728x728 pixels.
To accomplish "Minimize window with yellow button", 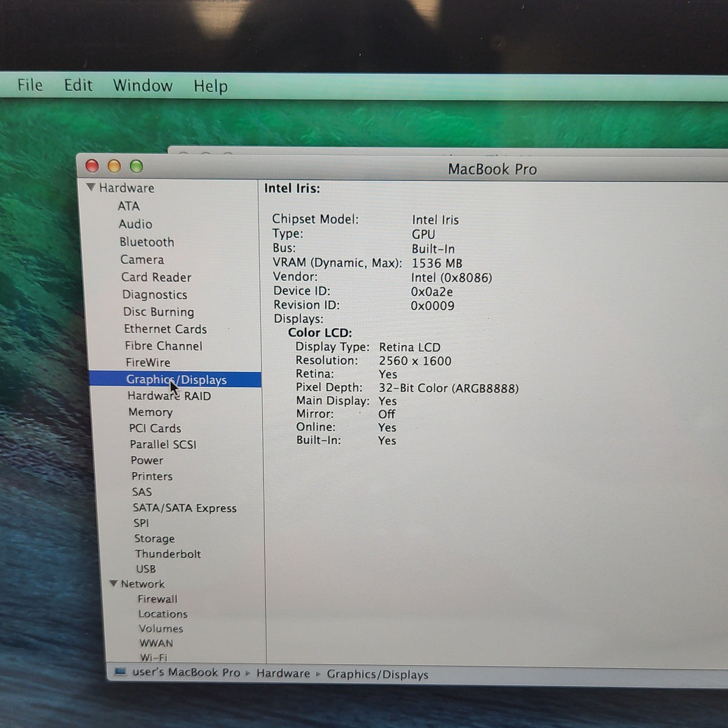I will [x=114, y=166].
